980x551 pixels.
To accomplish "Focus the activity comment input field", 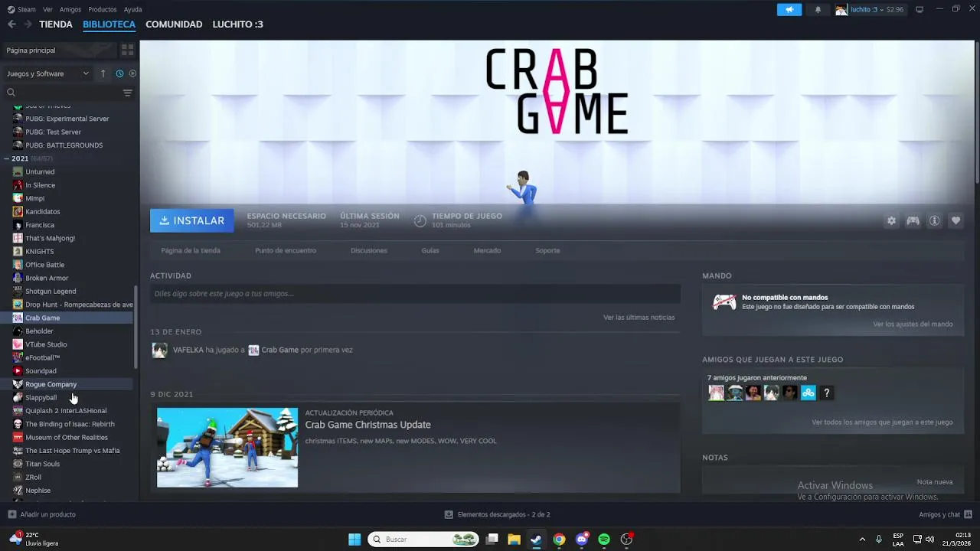I will pos(415,294).
